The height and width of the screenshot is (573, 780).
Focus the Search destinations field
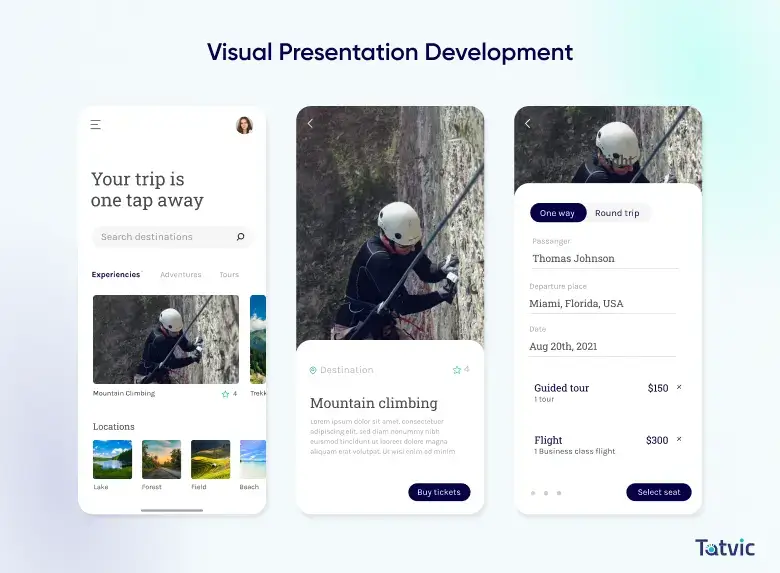[173, 237]
